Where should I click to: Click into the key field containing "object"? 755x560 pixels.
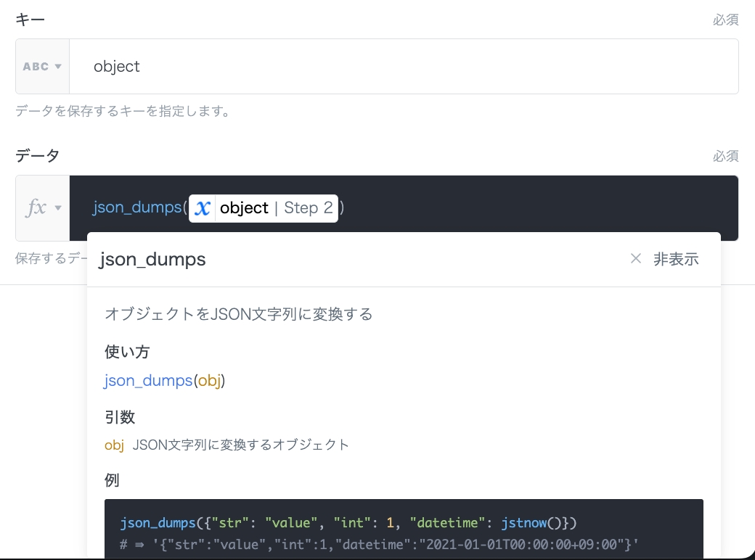[x=399, y=67]
